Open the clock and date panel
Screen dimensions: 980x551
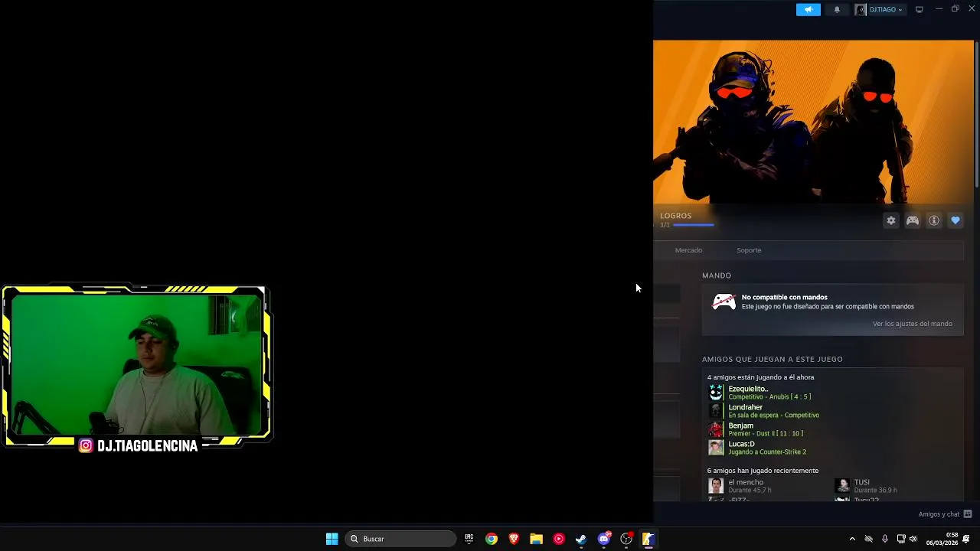point(942,539)
